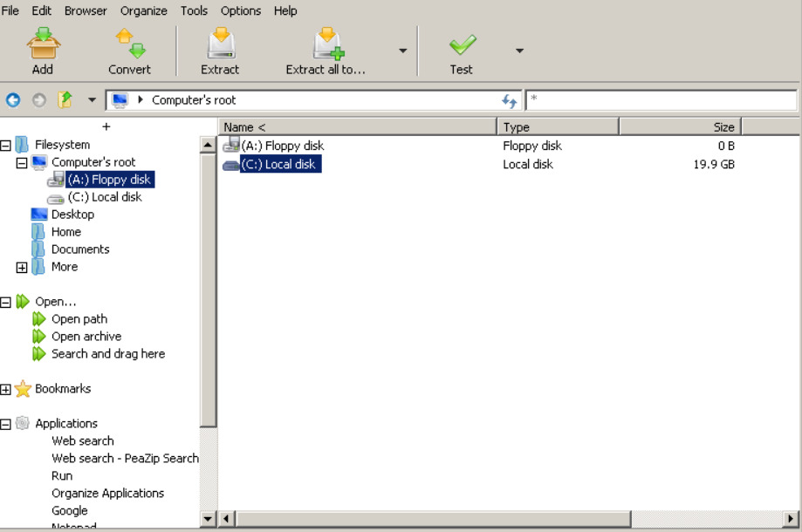Open dropdown arrow next to Test

tap(519, 51)
